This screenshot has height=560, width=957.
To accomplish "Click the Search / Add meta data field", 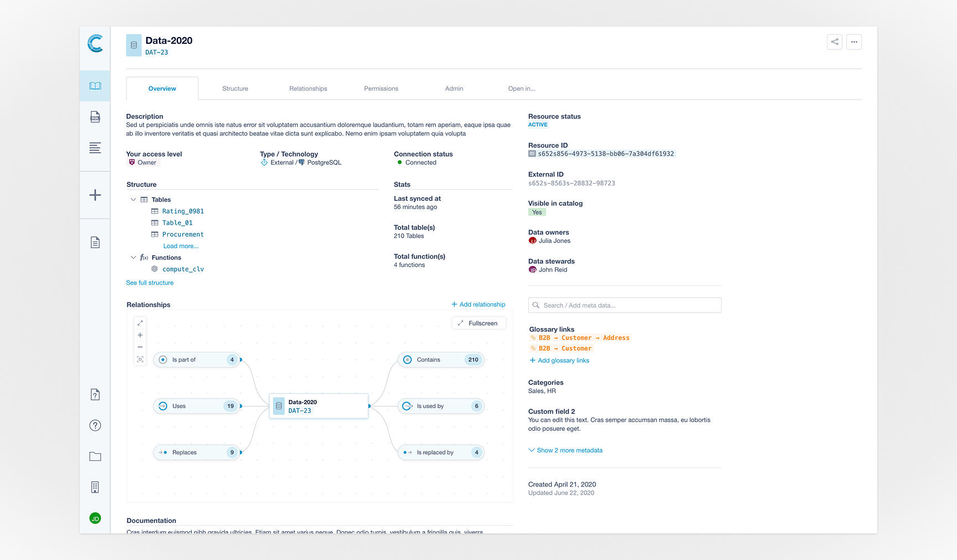I will pyautogui.click(x=625, y=305).
